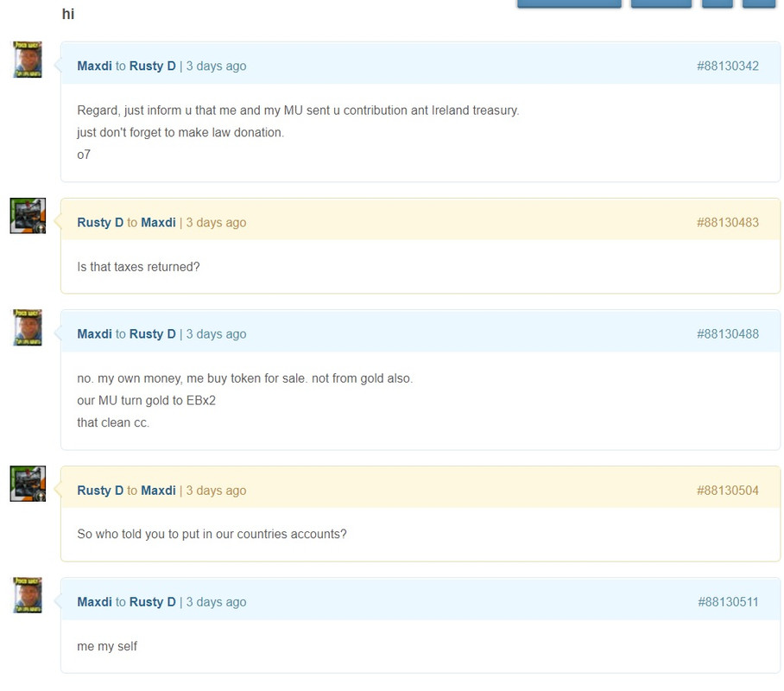The width and height of the screenshot is (784, 691).
Task: Click text 'Is that taxes returned?'
Action: click(138, 267)
